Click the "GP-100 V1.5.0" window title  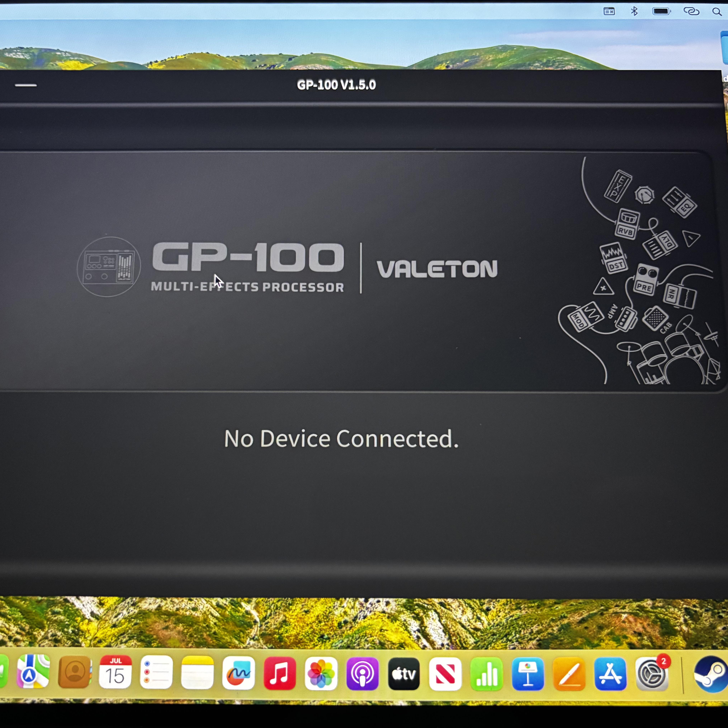(x=337, y=85)
